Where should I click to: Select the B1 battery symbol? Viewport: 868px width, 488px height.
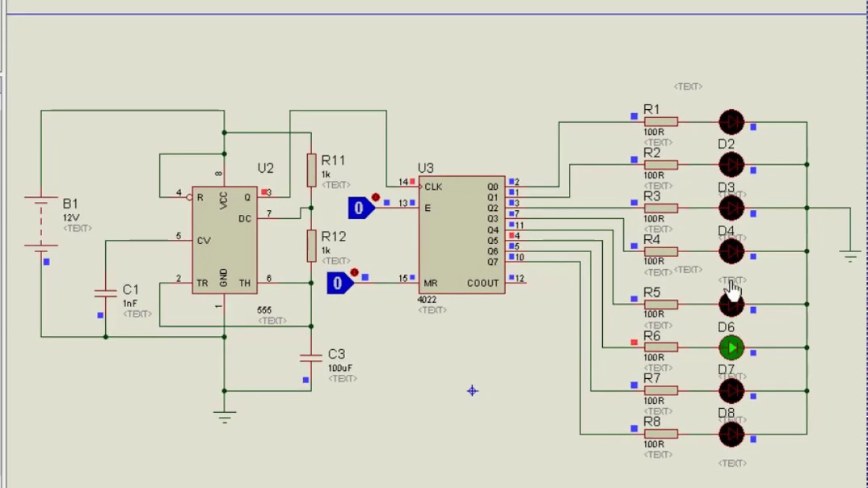[41, 224]
